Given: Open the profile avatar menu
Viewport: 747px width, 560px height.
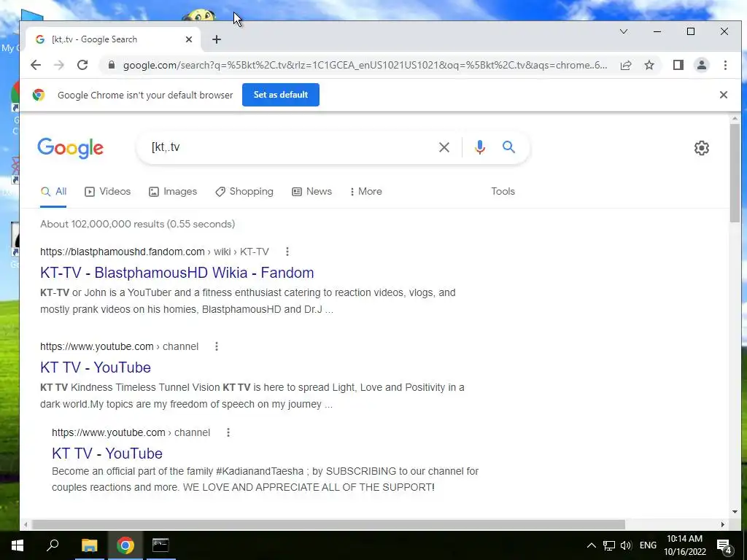Looking at the screenshot, I should [x=702, y=65].
